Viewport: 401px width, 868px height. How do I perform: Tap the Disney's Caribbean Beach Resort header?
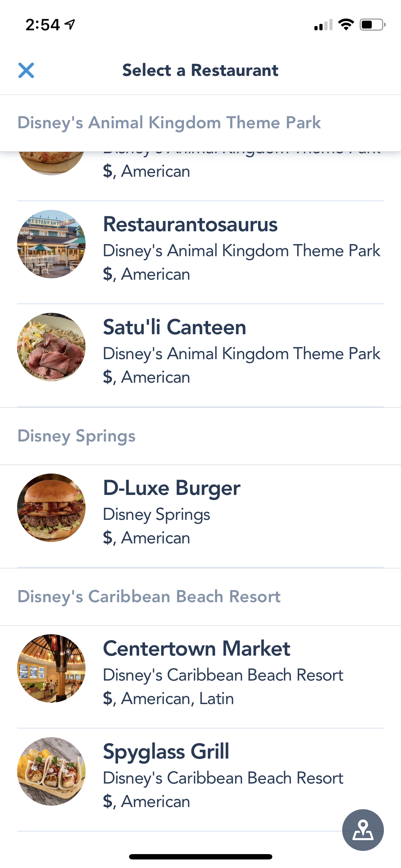(x=149, y=597)
